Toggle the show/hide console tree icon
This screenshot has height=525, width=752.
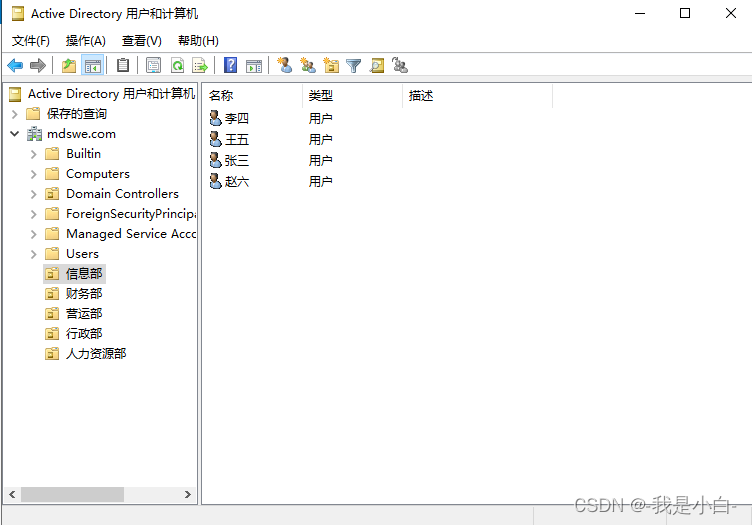pyautogui.click(x=93, y=65)
